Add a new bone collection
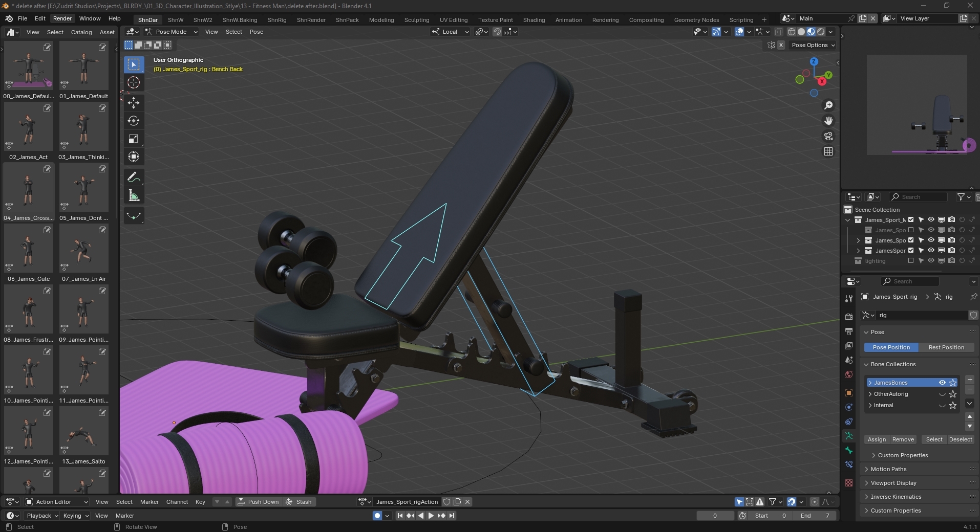The width and height of the screenshot is (980, 532). click(x=970, y=380)
